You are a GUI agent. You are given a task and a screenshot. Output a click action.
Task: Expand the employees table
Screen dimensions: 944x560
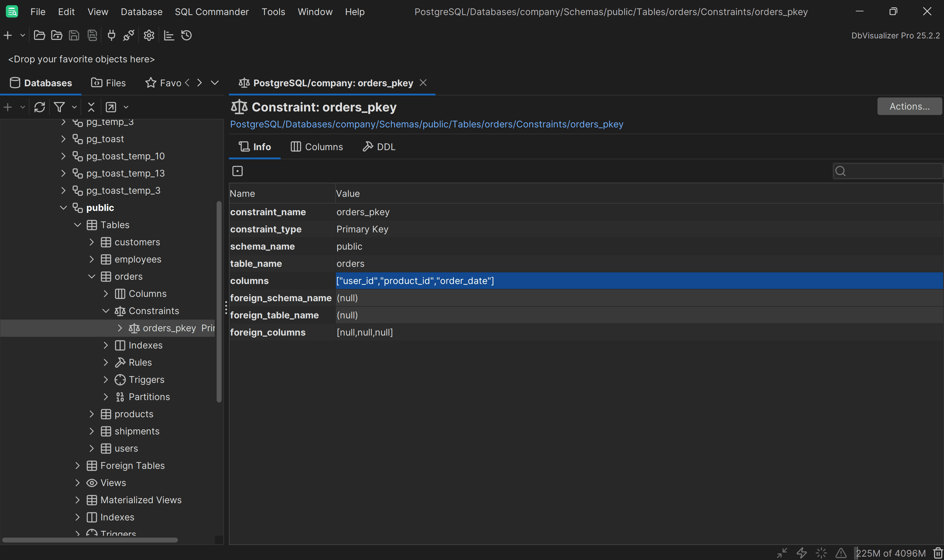pyautogui.click(x=91, y=259)
